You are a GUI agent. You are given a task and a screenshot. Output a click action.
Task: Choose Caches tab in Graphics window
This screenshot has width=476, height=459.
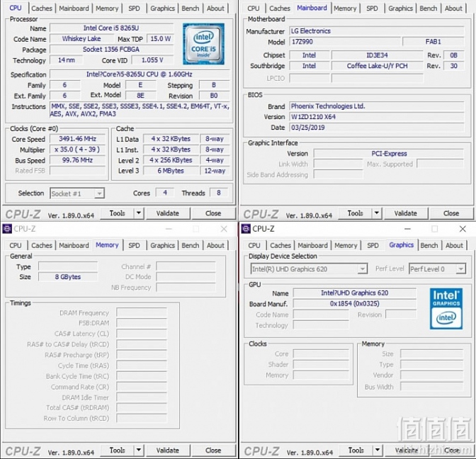[x=280, y=245]
